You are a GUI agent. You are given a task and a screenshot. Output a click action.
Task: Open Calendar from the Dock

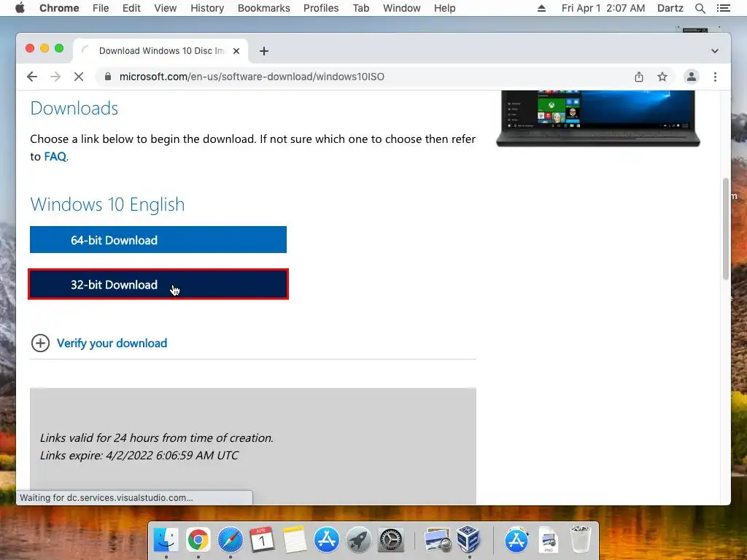click(262, 540)
